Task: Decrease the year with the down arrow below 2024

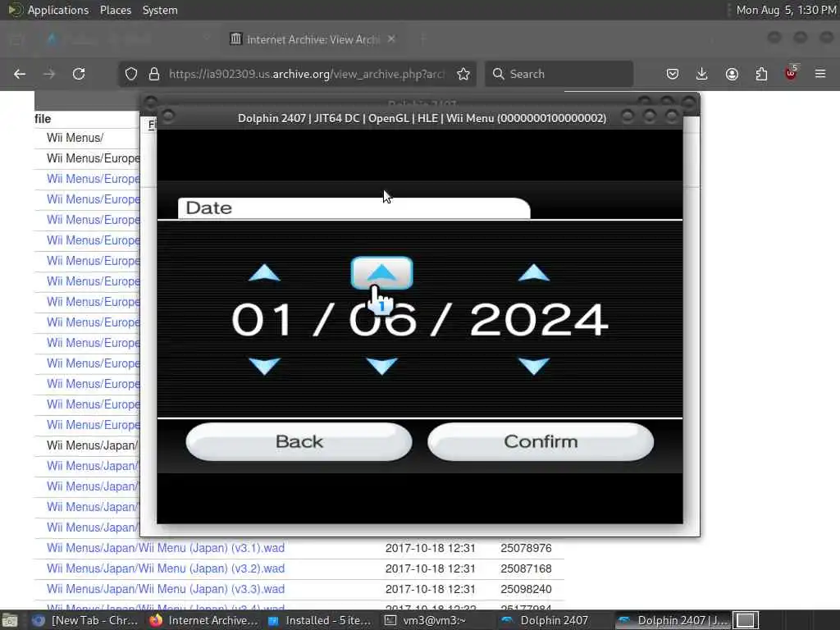Action: [534, 366]
